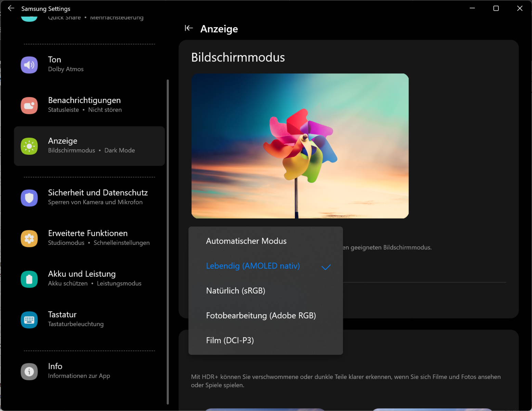Click the Ton speaker icon
Screen dimensions: 532x411
tap(29, 65)
